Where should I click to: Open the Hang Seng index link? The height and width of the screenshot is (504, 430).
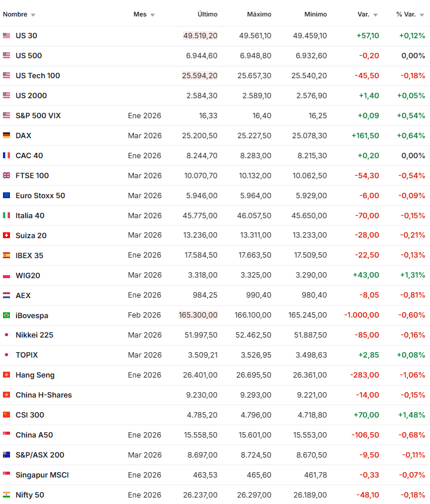click(35, 375)
